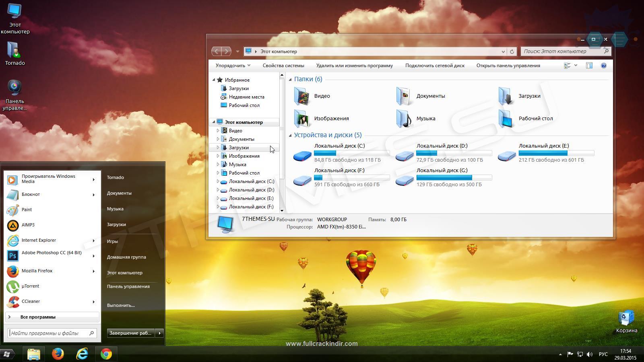Click the Start menu search field
Image resolution: width=644 pixels, height=362 pixels.
(x=52, y=333)
